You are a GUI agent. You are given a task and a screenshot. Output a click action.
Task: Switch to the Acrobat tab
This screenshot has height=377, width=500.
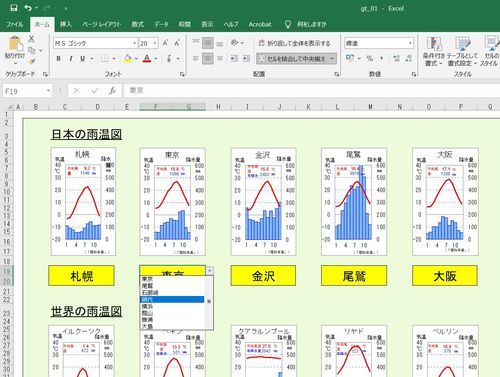tap(260, 24)
